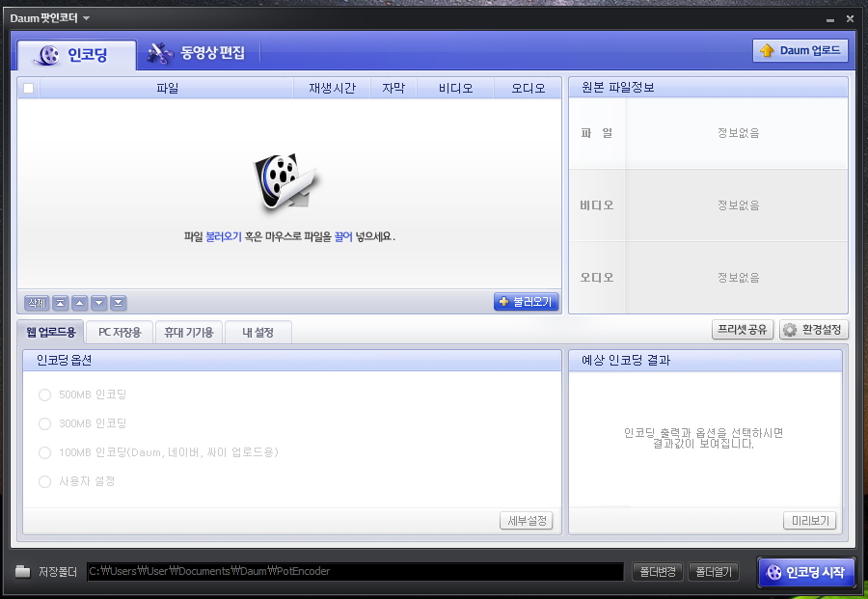Click the 미리보기 button
The width and height of the screenshot is (868, 599).
tap(810, 521)
